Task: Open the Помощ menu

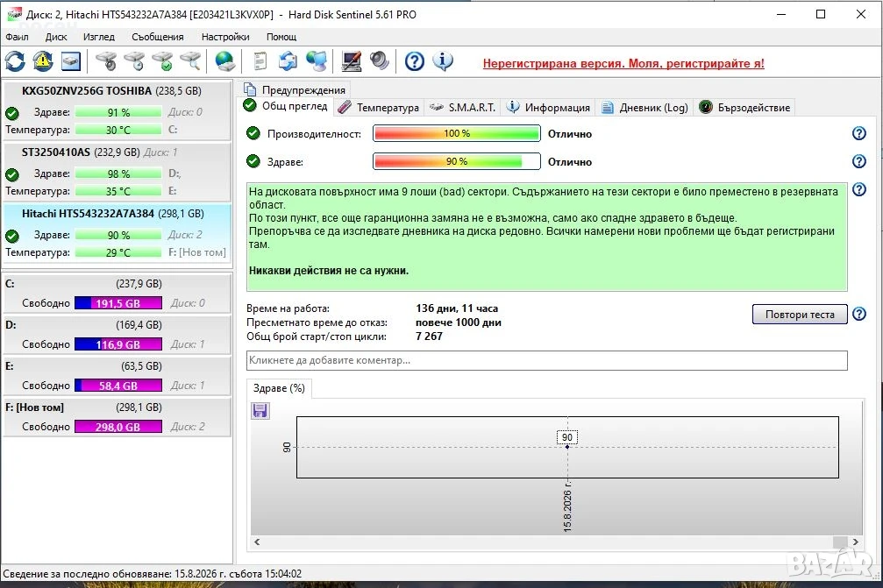Action: (281, 37)
